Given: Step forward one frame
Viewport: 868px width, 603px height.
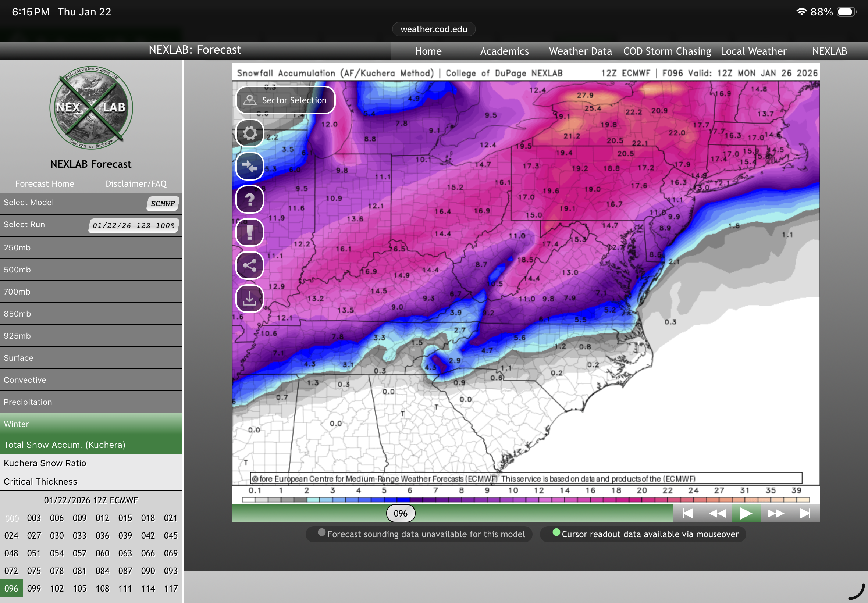Looking at the screenshot, I should [x=776, y=513].
